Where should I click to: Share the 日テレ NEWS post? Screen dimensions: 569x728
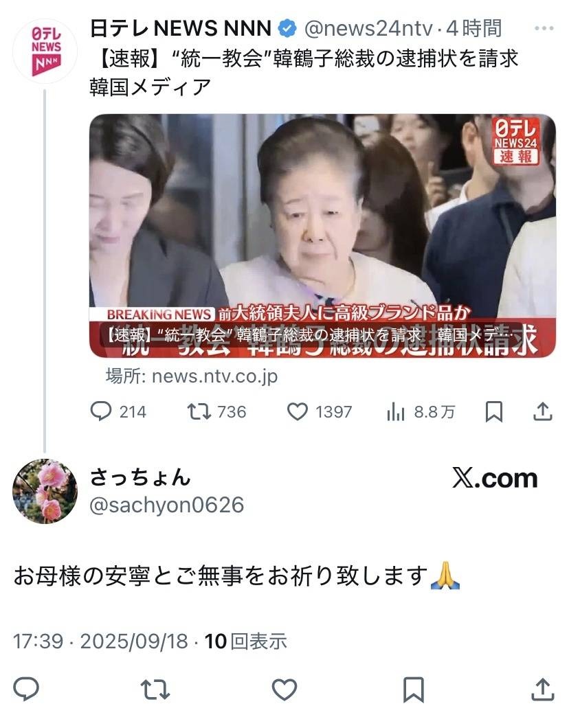click(542, 411)
